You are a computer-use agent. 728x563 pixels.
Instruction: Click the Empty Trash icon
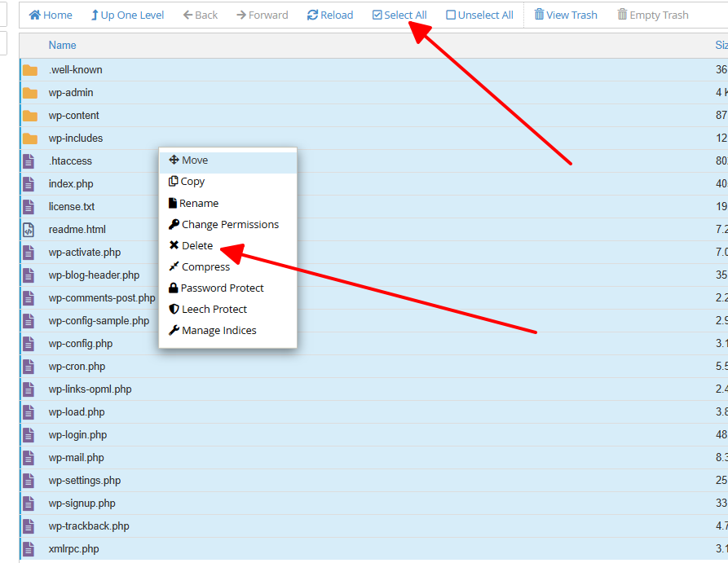coord(622,15)
